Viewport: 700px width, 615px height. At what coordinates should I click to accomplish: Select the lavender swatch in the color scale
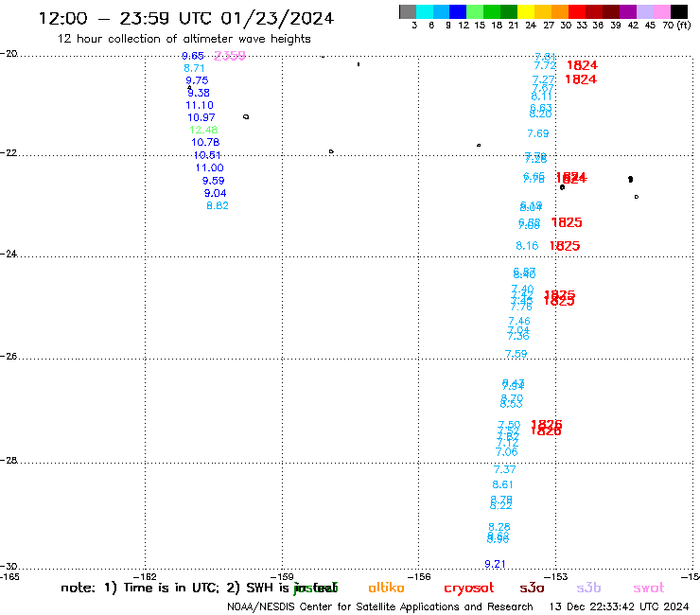click(644, 11)
